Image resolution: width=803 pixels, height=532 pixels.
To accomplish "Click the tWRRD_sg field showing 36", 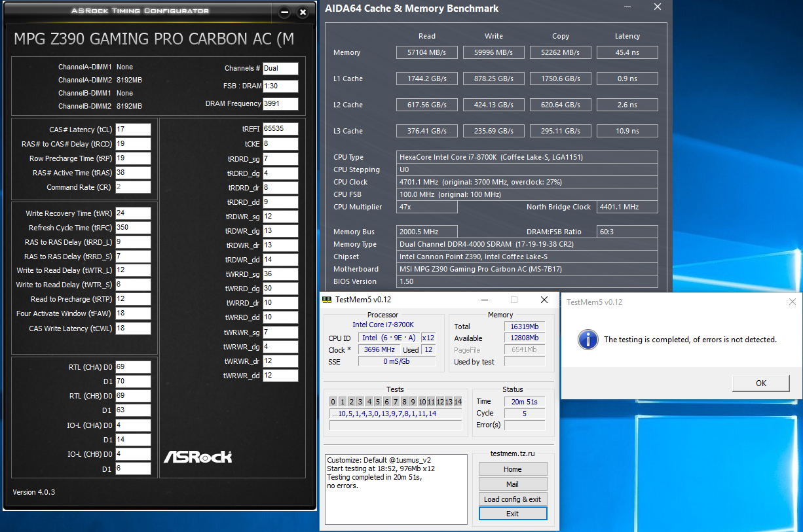I will (280, 274).
